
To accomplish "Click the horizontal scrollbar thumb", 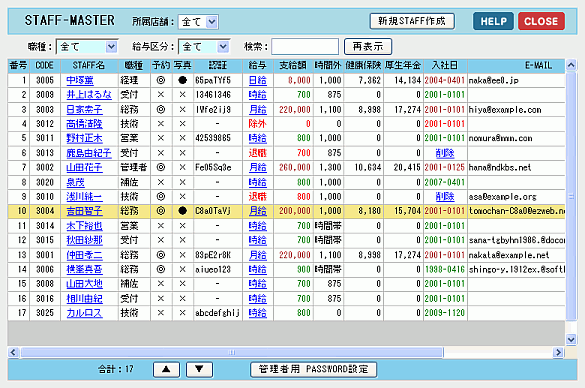I will pyautogui.click(x=232, y=352).
